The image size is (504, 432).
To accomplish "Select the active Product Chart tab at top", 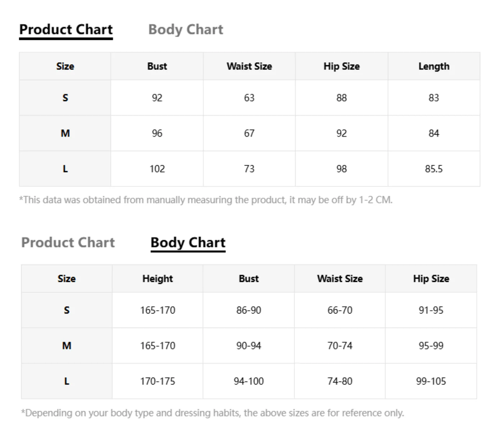I will pos(66,30).
